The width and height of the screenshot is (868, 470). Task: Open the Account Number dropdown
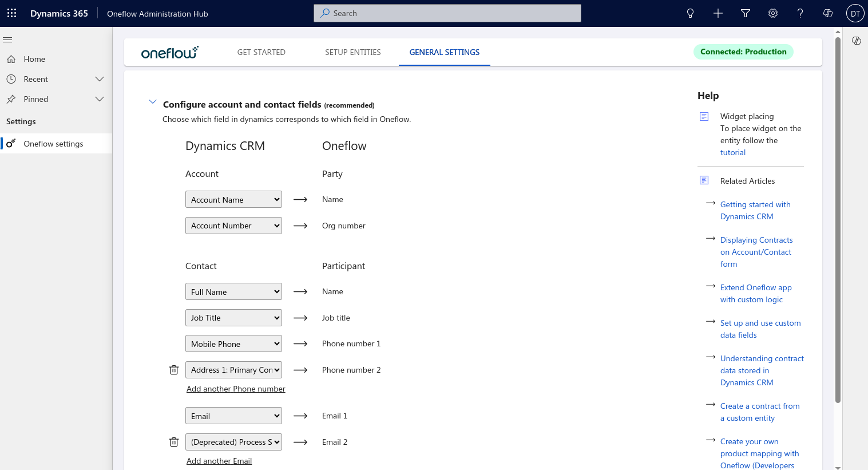233,226
